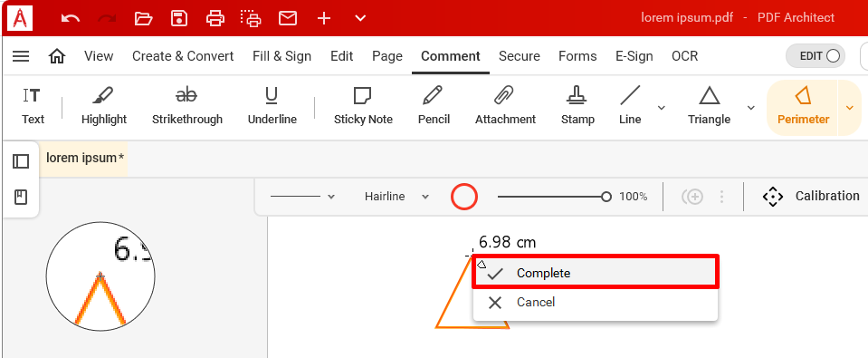The image size is (868, 358).
Task: Click the plus icon in title bar
Action: tap(324, 18)
